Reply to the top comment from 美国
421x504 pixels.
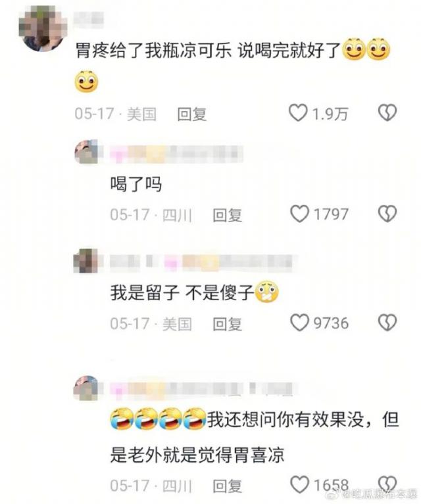[x=192, y=114]
